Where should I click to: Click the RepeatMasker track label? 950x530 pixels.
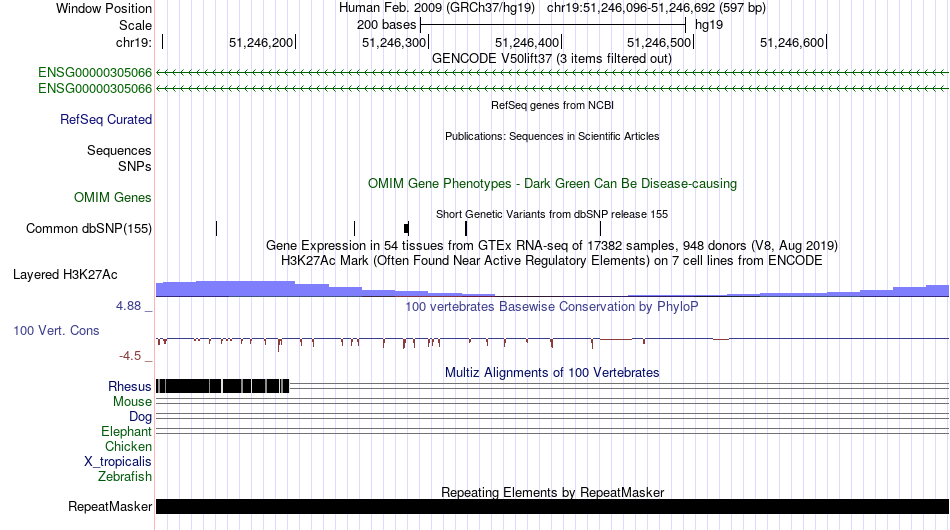[110, 506]
